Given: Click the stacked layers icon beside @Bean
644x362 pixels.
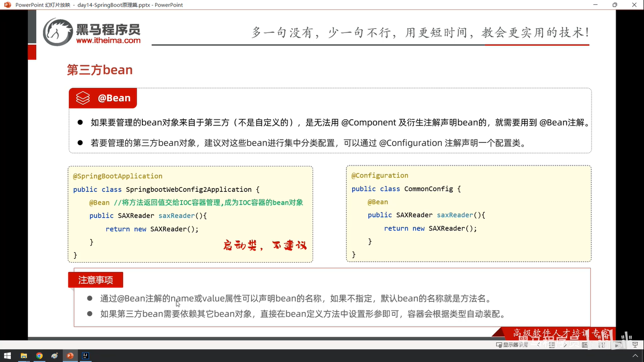Looking at the screenshot, I should (x=83, y=98).
